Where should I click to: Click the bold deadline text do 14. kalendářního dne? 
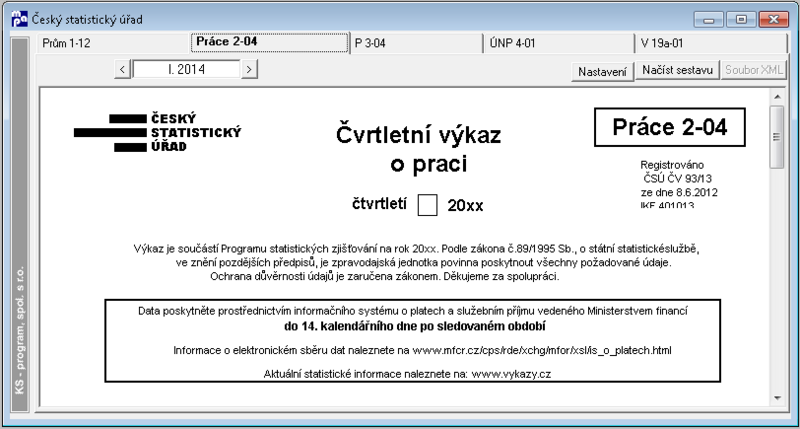(x=414, y=326)
